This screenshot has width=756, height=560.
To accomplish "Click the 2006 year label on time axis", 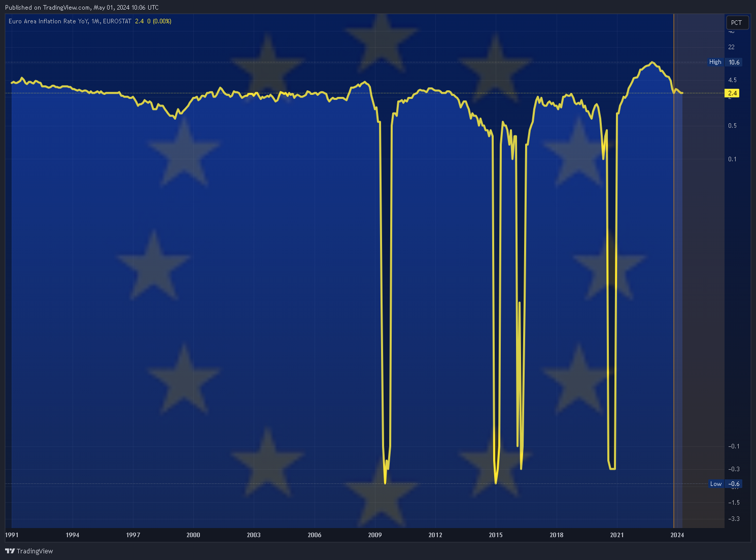I will click(x=315, y=535).
